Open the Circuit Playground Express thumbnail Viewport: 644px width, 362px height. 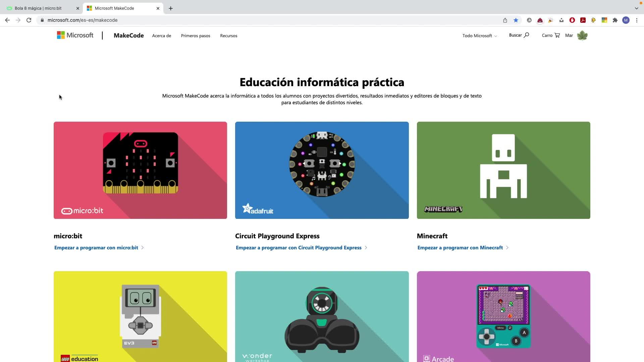click(322, 170)
